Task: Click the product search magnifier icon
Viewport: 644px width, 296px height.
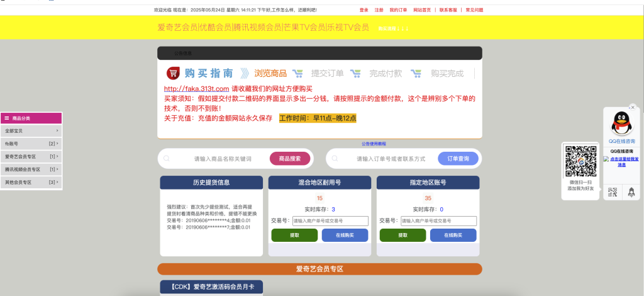Action: 166,158
